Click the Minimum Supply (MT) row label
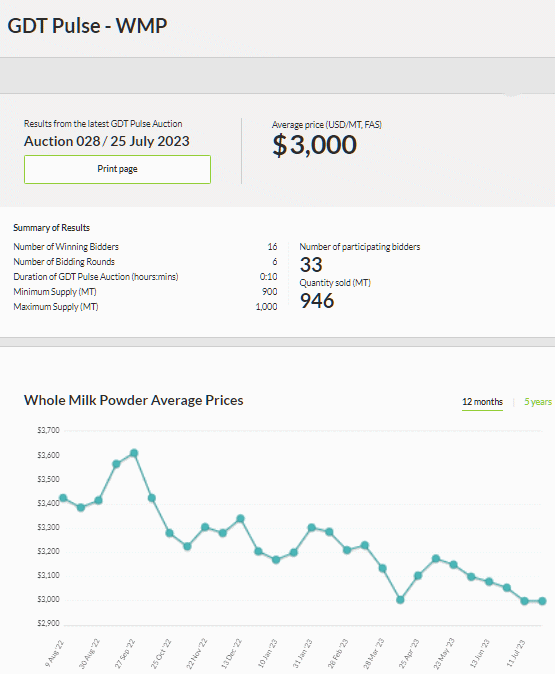 (55, 292)
